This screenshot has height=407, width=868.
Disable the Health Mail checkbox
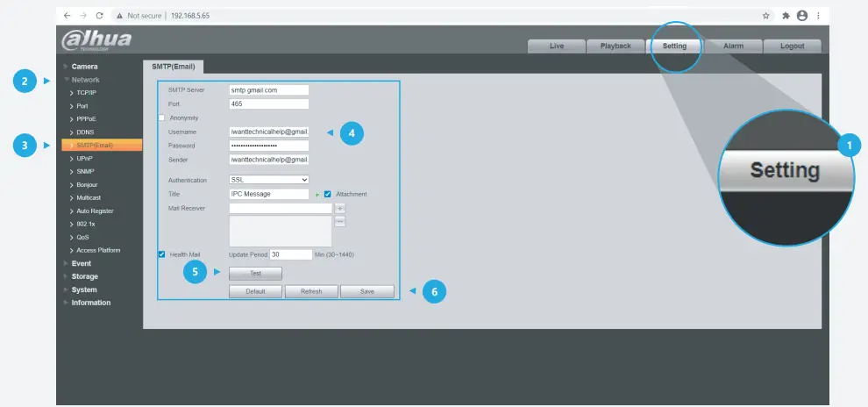[161, 254]
